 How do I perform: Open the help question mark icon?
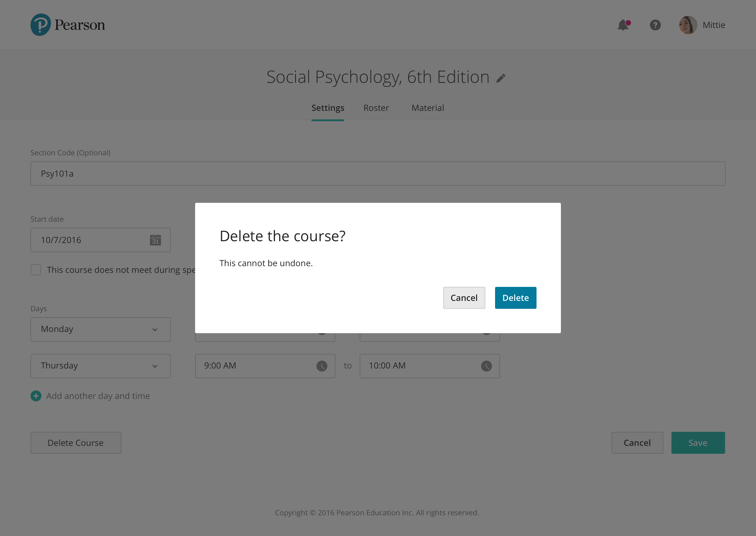coord(655,25)
